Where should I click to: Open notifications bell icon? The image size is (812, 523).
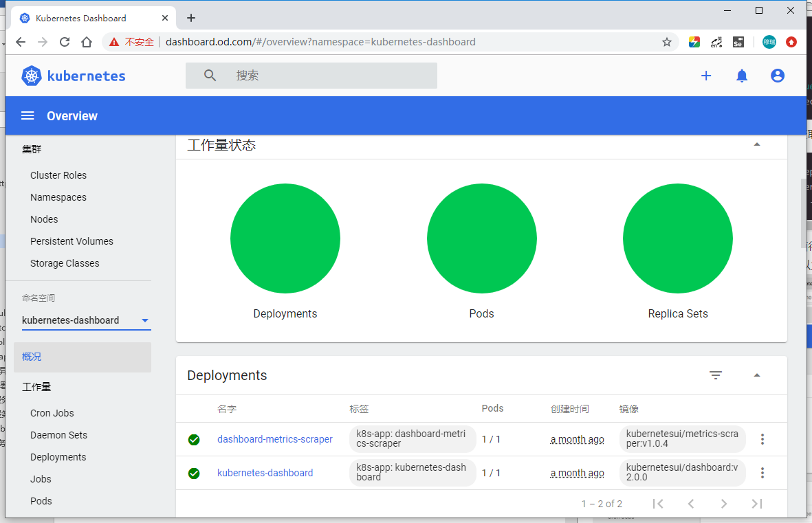click(742, 76)
